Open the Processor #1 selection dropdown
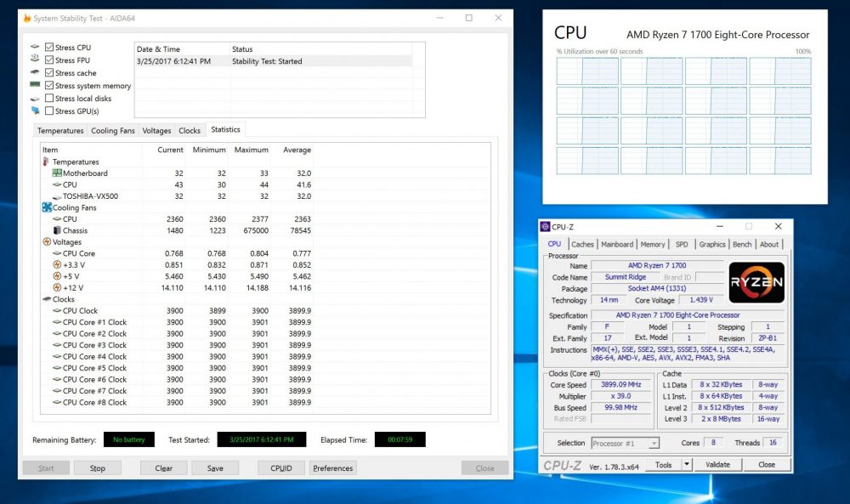 click(625, 444)
